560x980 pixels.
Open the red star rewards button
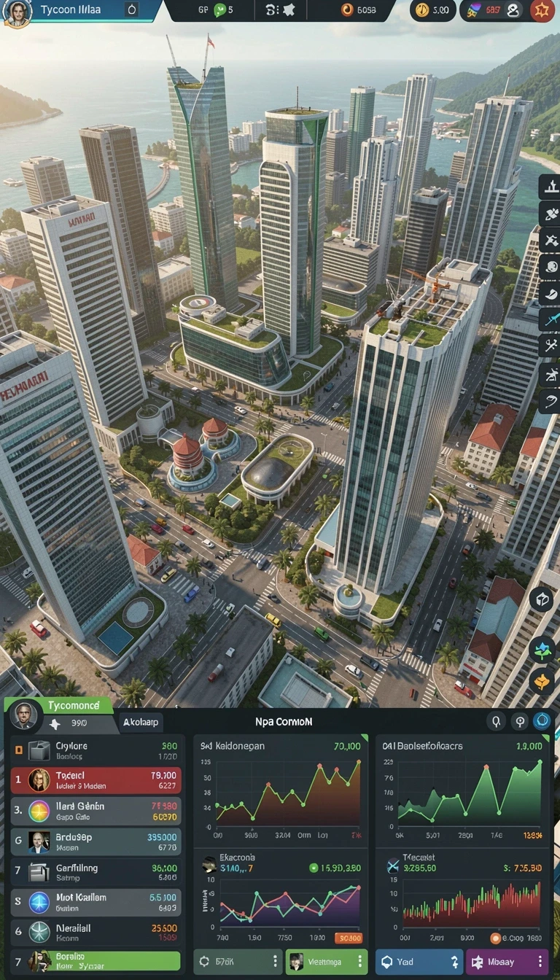click(x=542, y=10)
